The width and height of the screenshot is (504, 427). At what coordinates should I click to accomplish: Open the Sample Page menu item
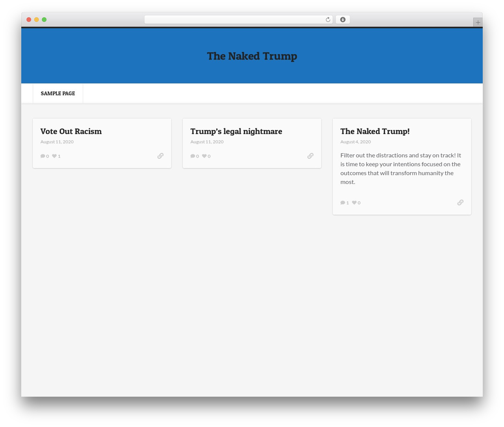point(58,93)
